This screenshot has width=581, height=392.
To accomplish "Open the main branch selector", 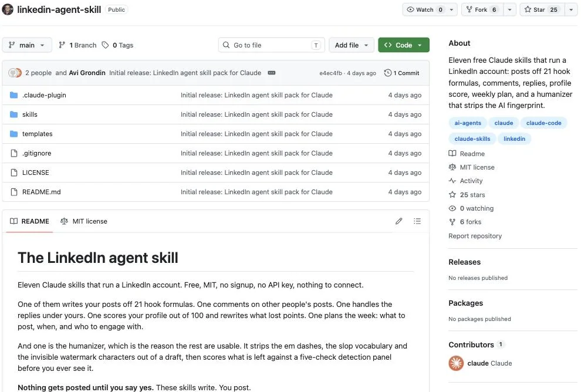I will click(26, 45).
